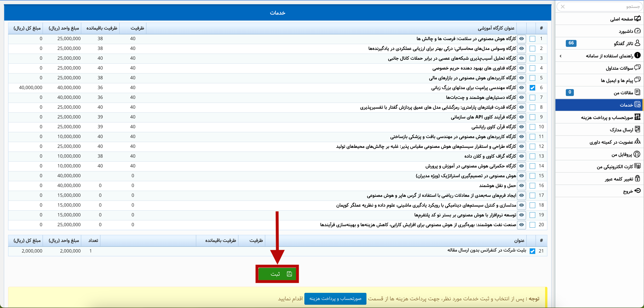Image resolution: width=644 pixels, height=308 pixels.
Task: Check the checkbox for workshop row 1
Action: (532, 39)
